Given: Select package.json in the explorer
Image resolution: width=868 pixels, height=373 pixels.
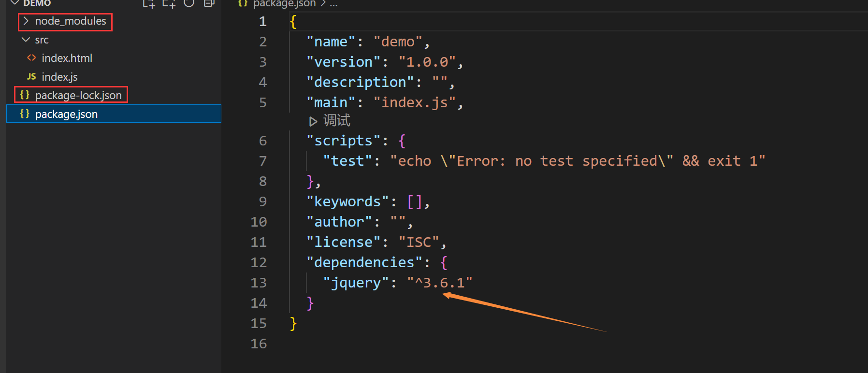Looking at the screenshot, I should pos(66,114).
